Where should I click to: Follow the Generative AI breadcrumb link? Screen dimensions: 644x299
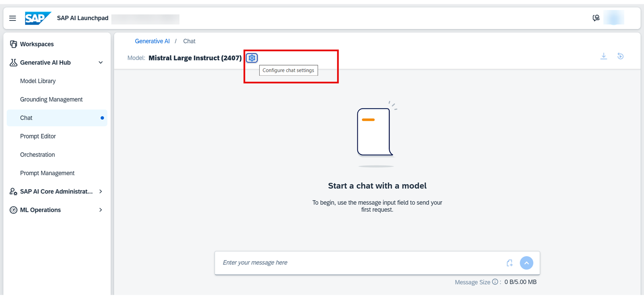tap(152, 41)
